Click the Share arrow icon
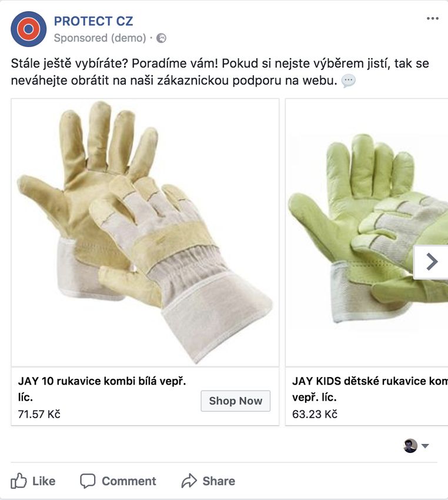The image size is (448, 500). coord(189,481)
